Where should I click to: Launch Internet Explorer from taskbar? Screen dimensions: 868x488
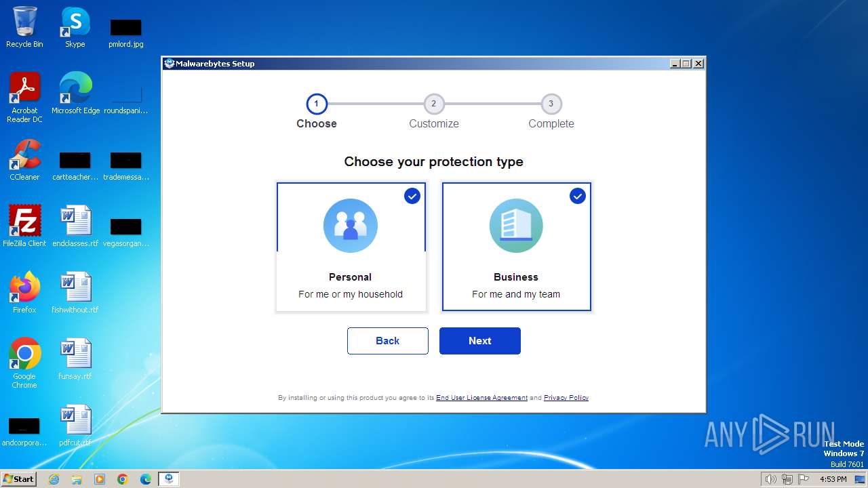[x=54, y=479]
